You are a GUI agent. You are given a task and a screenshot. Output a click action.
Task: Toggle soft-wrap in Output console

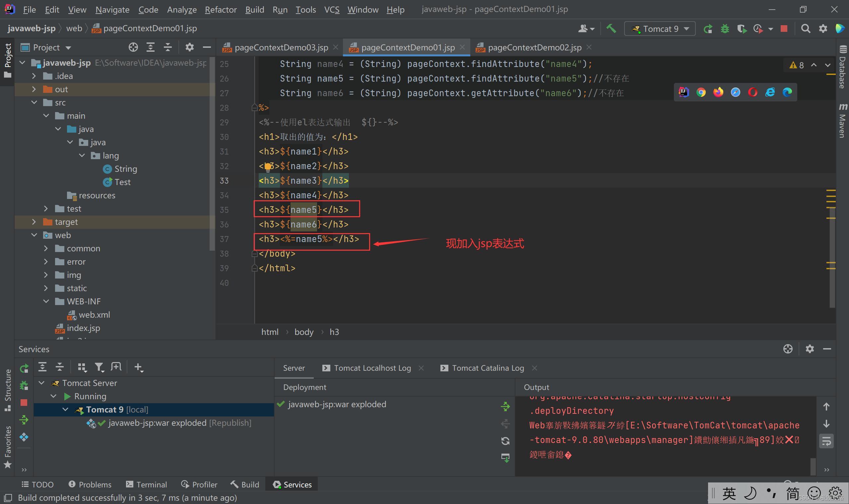point(826,441)
